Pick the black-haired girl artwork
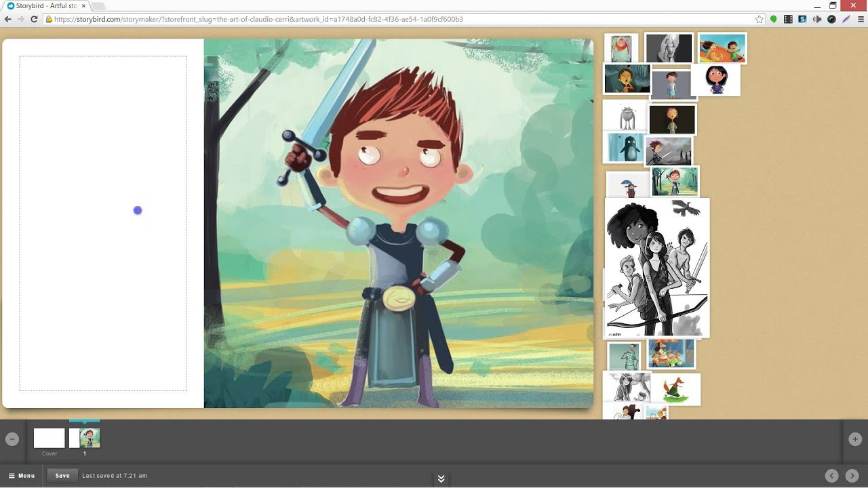868x488 pixels. (716, 80)
